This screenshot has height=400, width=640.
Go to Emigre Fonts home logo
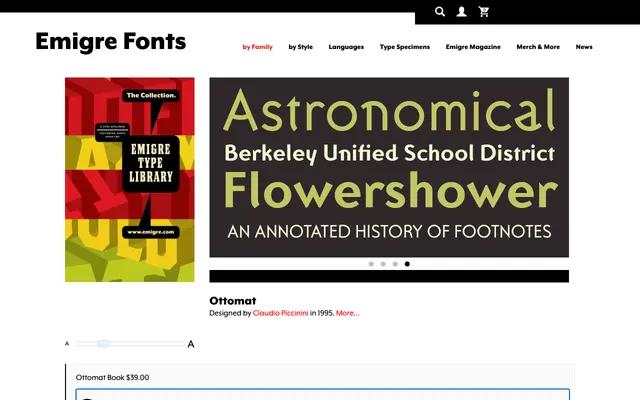tap(111, 41)
